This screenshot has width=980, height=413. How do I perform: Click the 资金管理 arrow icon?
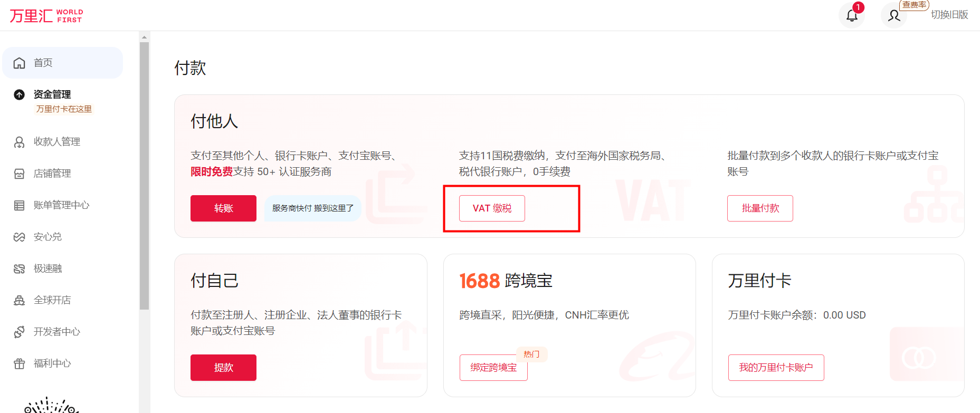[20, 94]
